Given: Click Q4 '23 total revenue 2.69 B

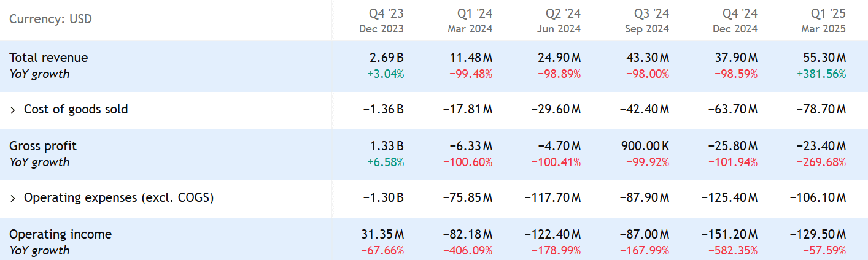Looking at the screenshot, I should point(387,58).
